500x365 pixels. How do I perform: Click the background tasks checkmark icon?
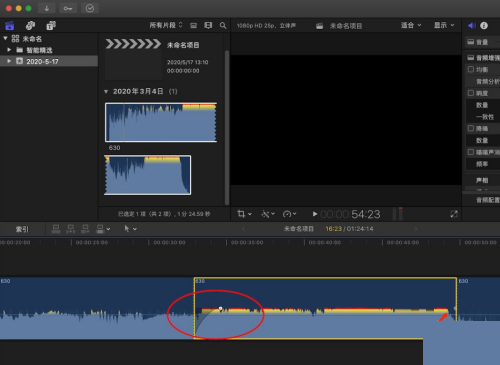pyautogui.click(x=90, y=8)
